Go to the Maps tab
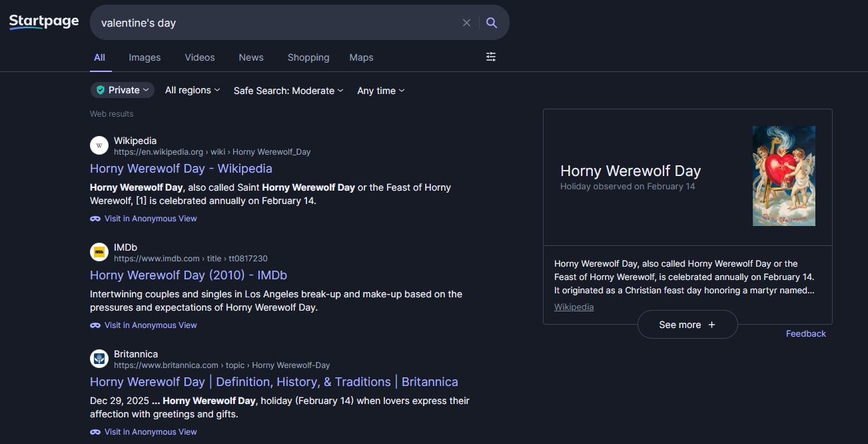Image resolution: width=868 pixels, height=444 pixels. point(361,57)
